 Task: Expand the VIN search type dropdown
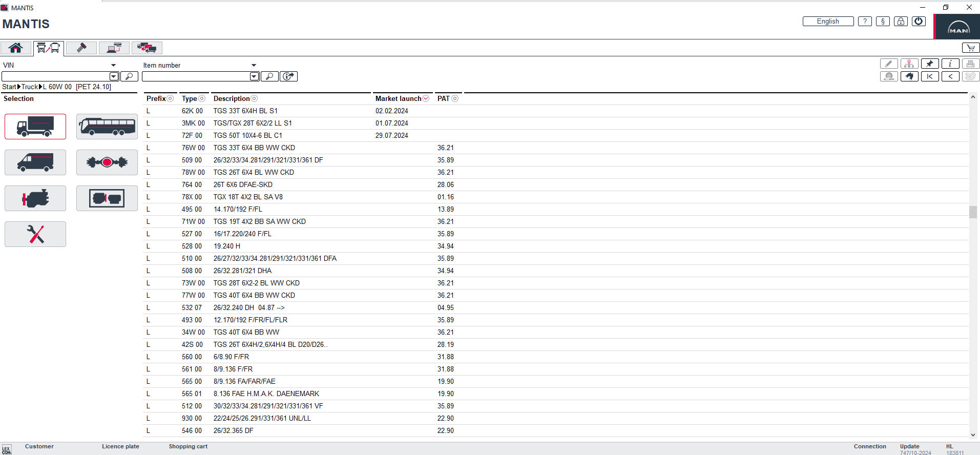113,65
